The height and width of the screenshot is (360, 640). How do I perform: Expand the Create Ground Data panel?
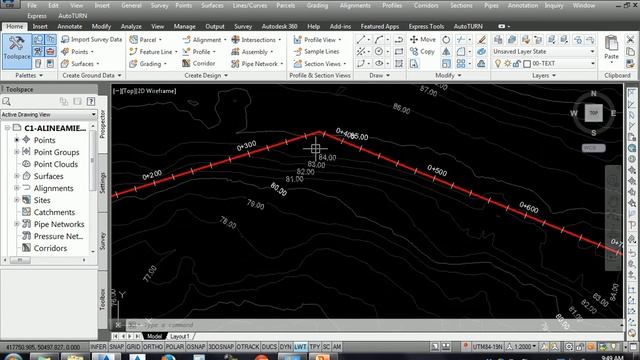92,76
